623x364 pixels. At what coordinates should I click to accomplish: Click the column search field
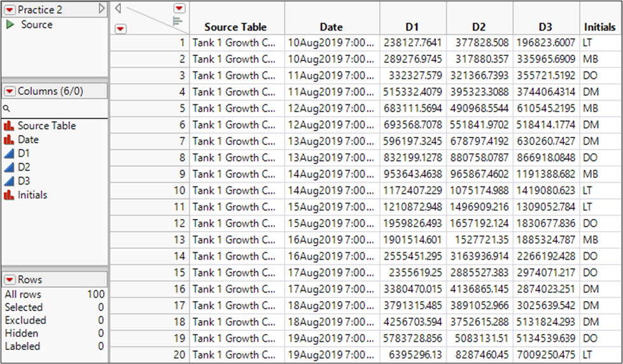tap(54, 109)
